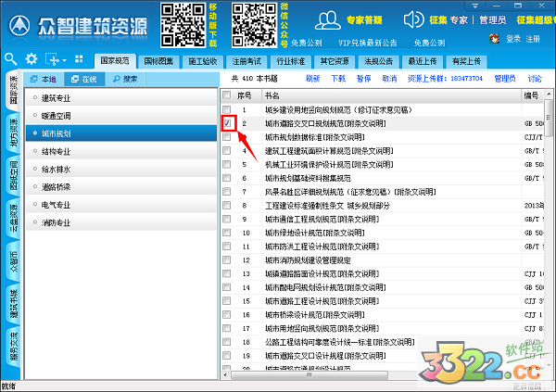Click the 下载 download link

tap(338, 79)
